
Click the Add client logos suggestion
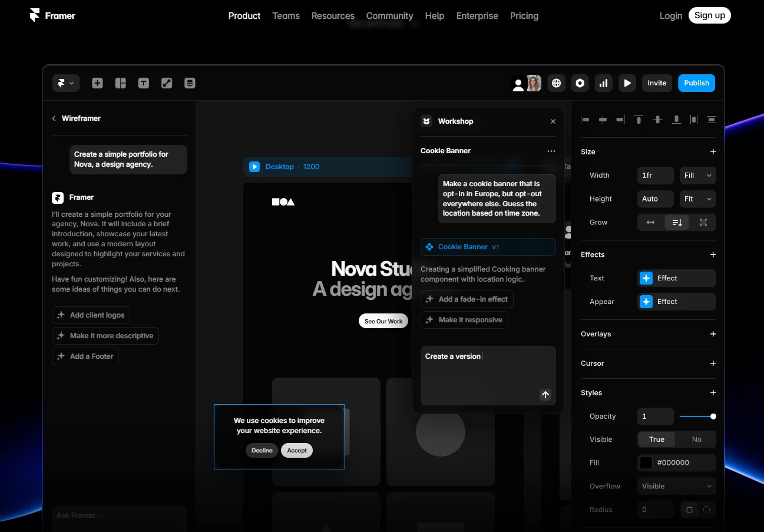(91, 315)
